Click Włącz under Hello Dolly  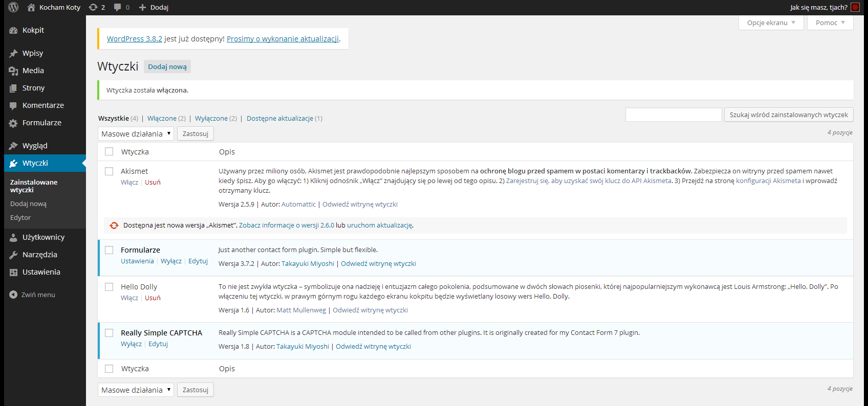(129, 298)
